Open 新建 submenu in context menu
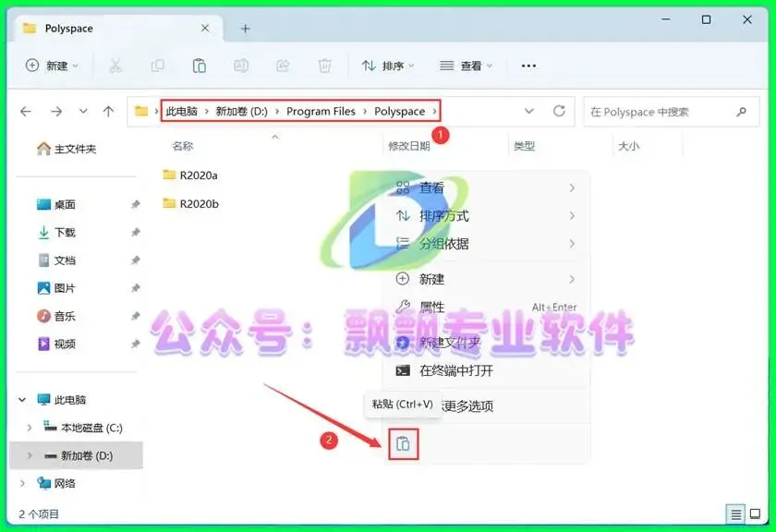The height and width of the screenshot is (532, 776). [486, 279]
